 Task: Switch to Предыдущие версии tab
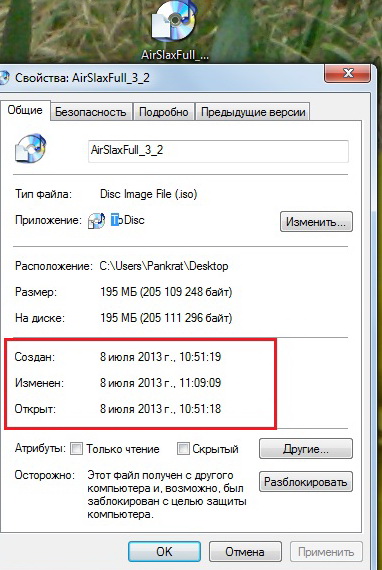(x=253, y=112)
